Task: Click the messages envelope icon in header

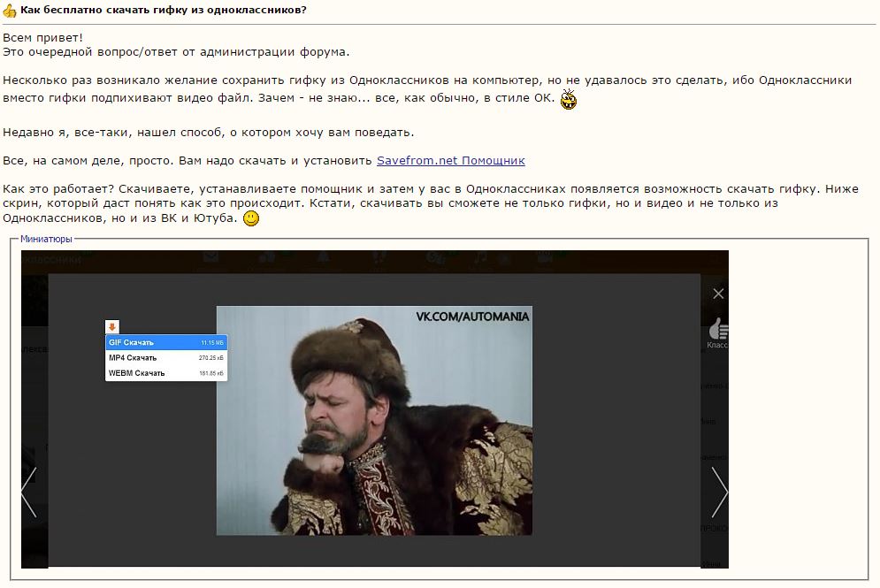Action: [210, 257]
